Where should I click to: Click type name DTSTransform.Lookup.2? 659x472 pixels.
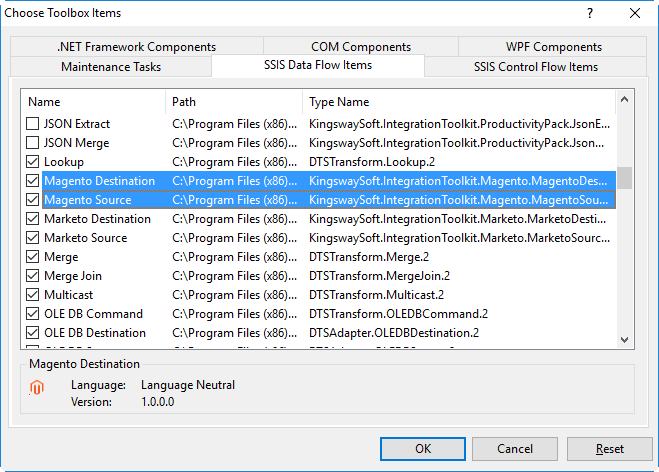372,162
